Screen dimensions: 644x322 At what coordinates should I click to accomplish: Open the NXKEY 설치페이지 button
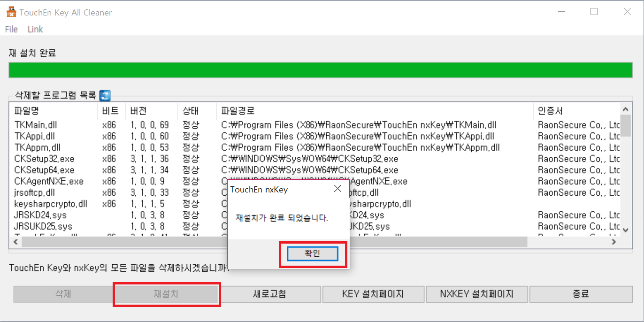point(476,294)
